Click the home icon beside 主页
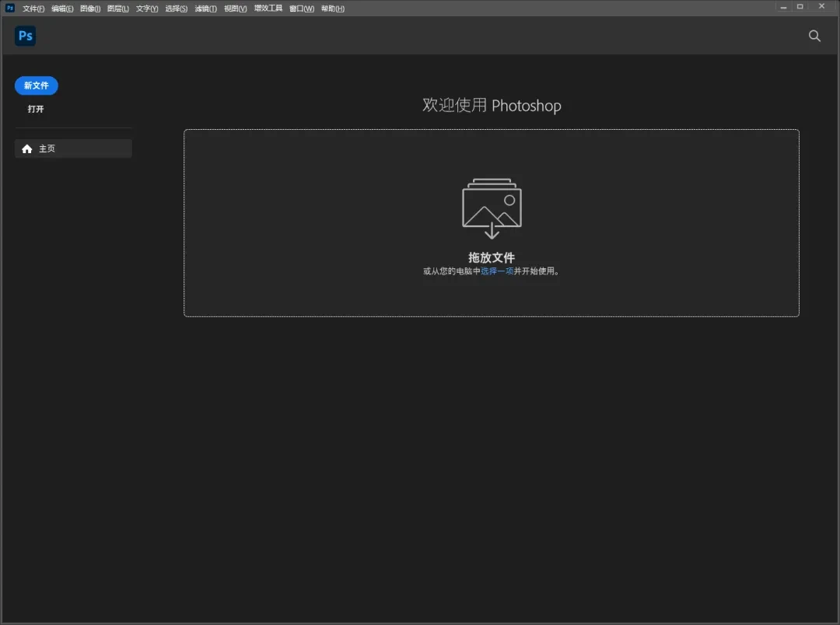Image resolution: width=840 pixels, height=625 pixels. 26,149
